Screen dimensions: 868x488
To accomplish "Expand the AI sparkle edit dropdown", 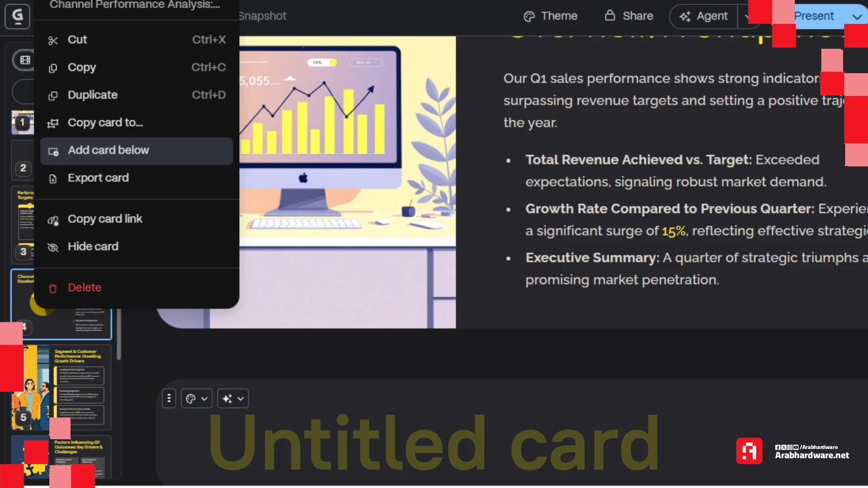I will tap(233, 399).
